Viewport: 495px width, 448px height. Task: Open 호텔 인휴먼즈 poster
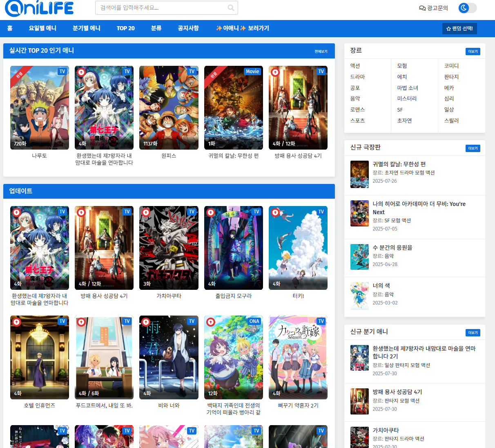[x=40, y=358]
